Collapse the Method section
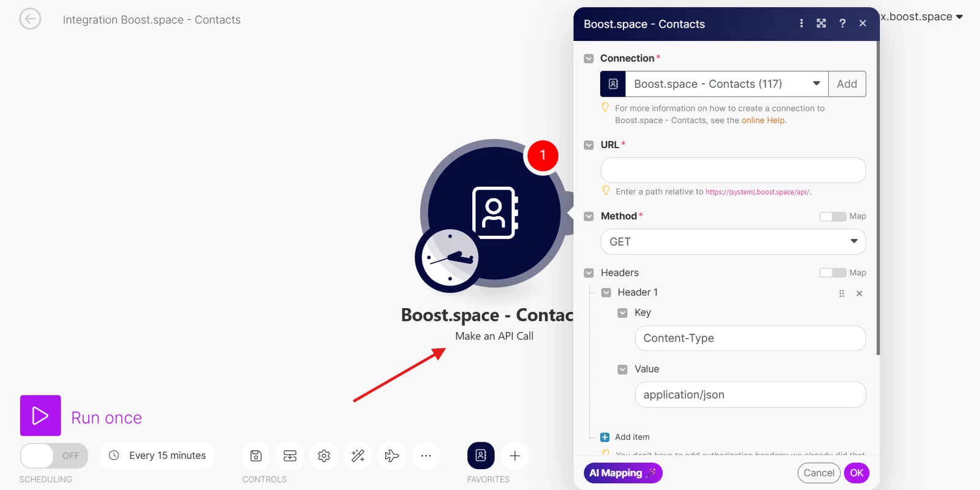 pyautogui.click(x=589, y=216)
